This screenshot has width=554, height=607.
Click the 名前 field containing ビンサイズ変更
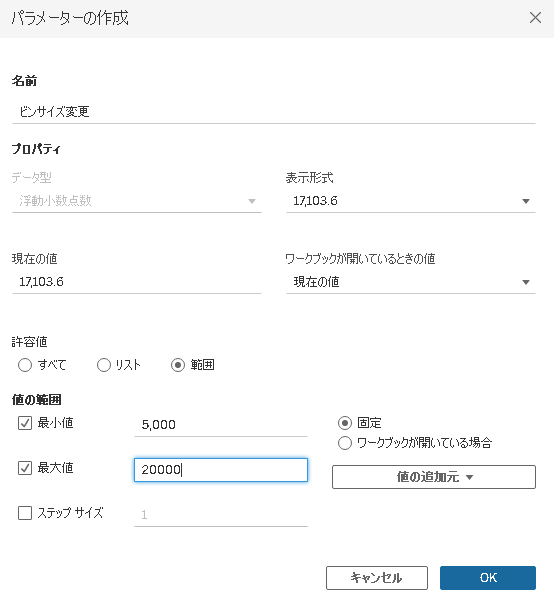[274, 112]
